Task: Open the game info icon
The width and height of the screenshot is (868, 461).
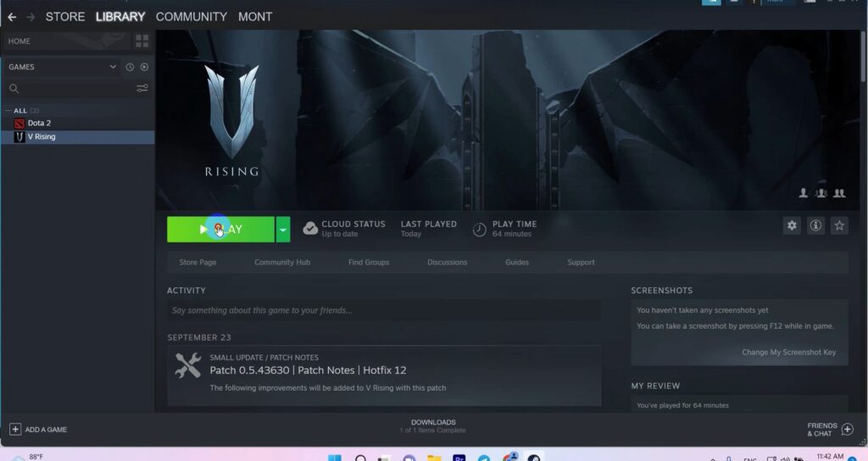Action: 815,225
